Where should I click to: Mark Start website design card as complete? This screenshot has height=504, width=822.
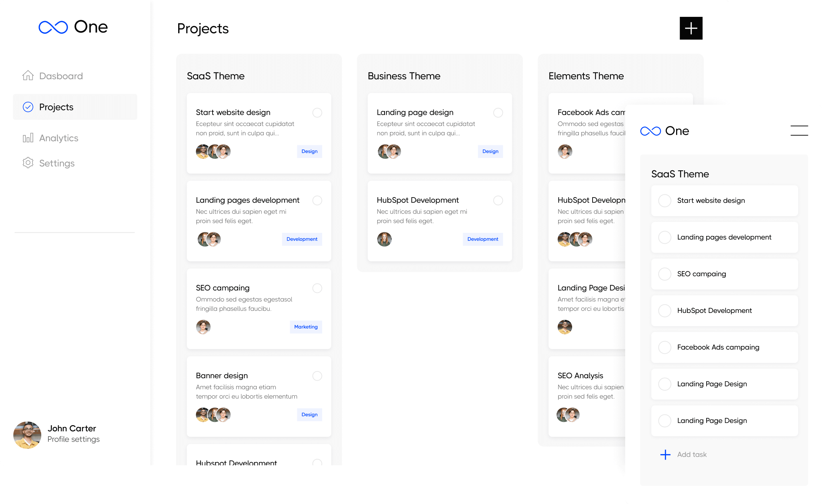click(317, 113)
